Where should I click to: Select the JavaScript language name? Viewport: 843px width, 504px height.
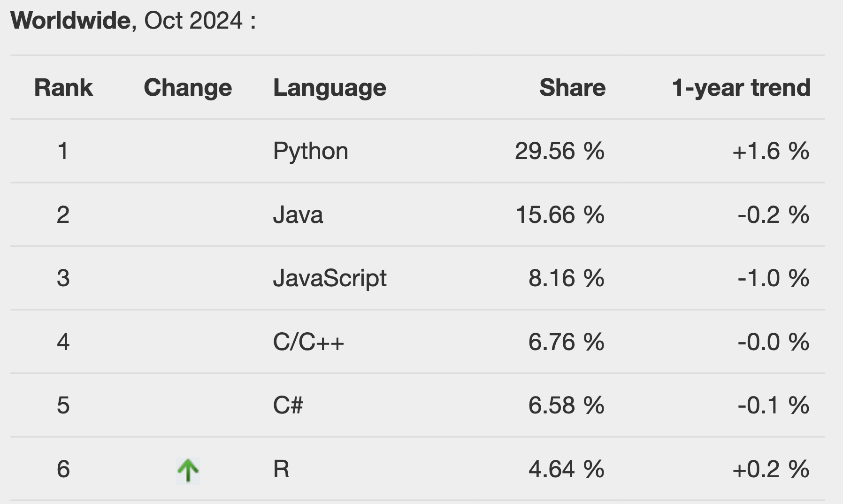[330, 278]
